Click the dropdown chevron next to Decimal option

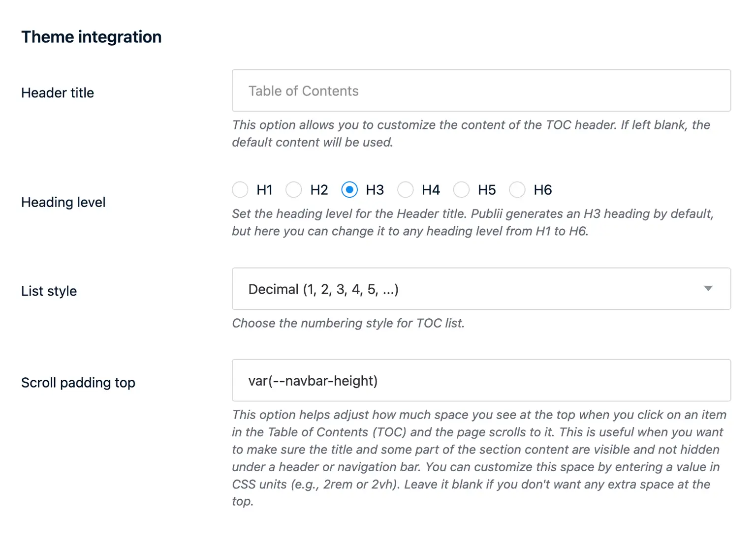(708, 289)
